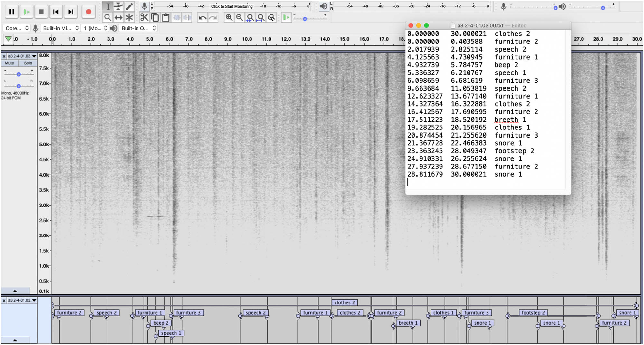The height and width of the screenshot is (345, 644).
Task: Click the speech 1 label in the label track
Action: tap(171, 333)
